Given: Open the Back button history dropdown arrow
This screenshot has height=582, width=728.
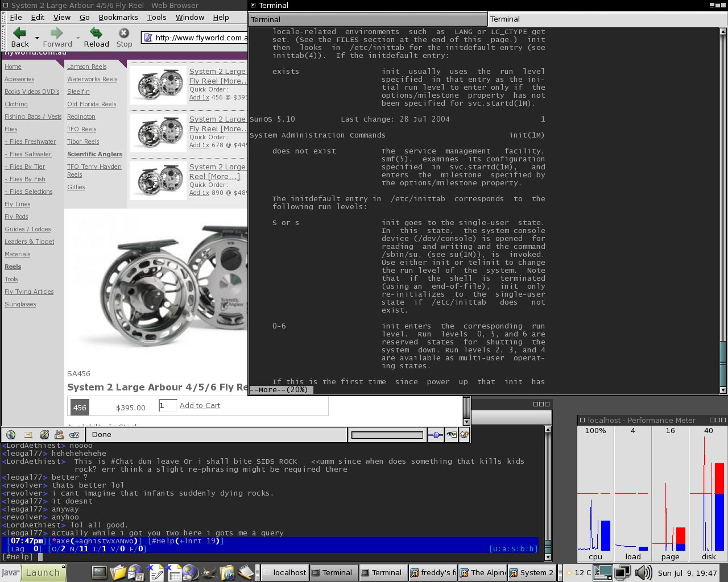Looking at the screenshot, I should [x=37, y=38].
